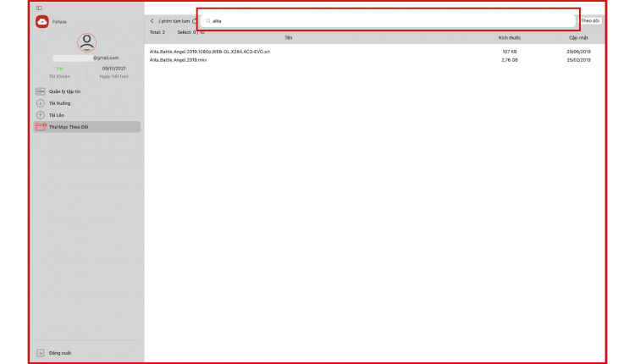Click the Tải Lên upload arrow icon
Image resolution: width=635 pixels, height=364 pixels.
[40, 115]
